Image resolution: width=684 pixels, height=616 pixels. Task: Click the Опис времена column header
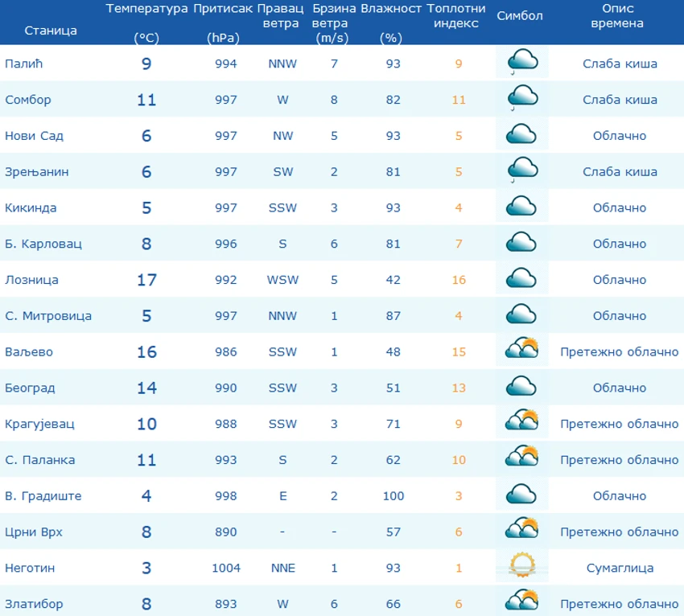[617, 16]
